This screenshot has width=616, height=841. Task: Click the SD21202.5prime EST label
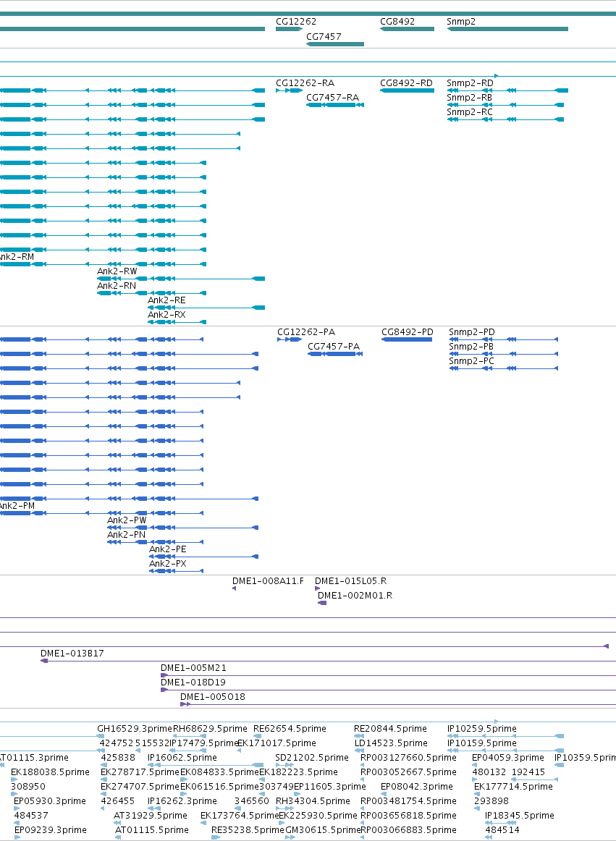point(312,757)
